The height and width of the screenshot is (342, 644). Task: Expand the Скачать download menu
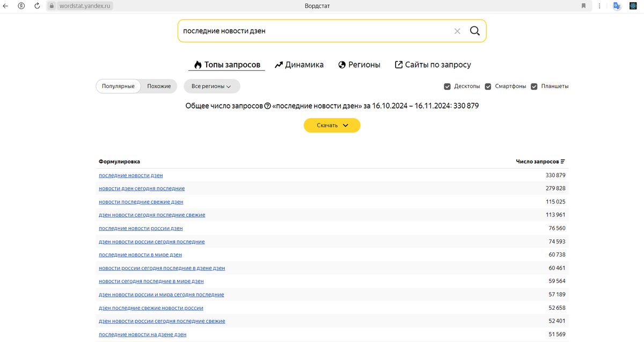tap(332, 125)
